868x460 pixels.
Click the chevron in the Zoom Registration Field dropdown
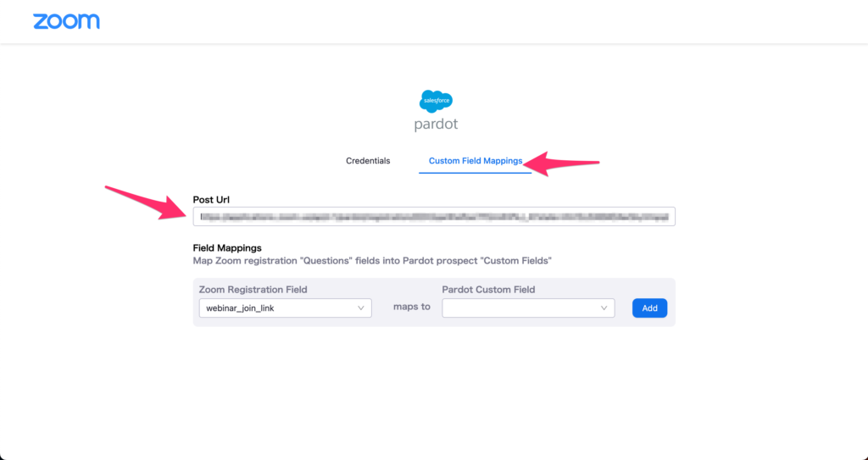361,308
